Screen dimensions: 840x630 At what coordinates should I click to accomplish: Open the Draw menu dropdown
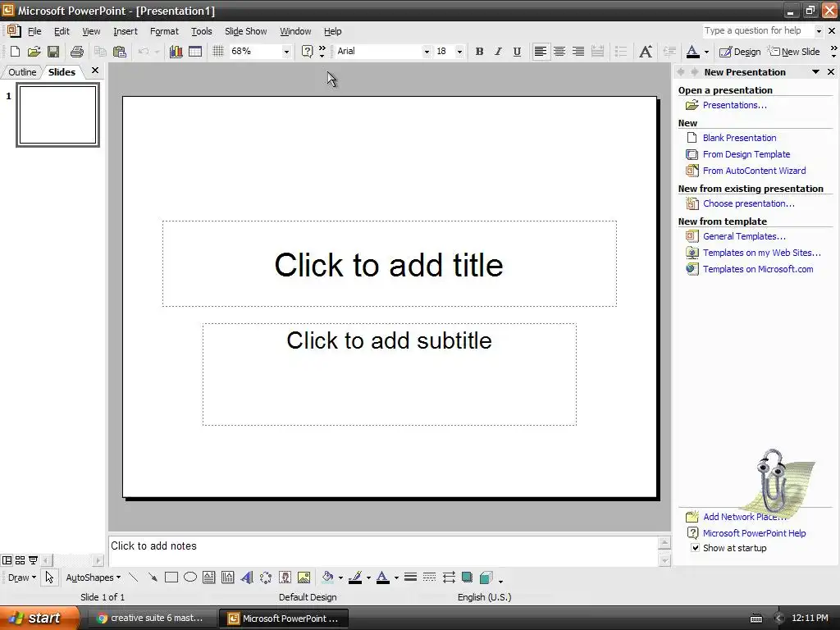tap(22, 577)
